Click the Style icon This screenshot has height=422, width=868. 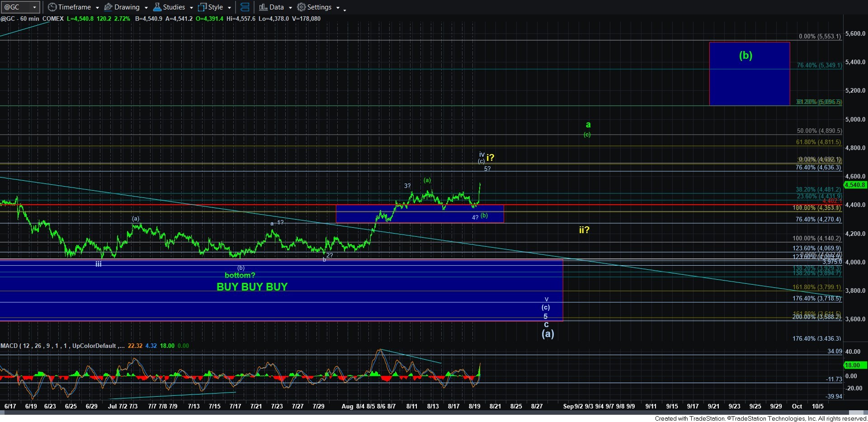[202, 7]
